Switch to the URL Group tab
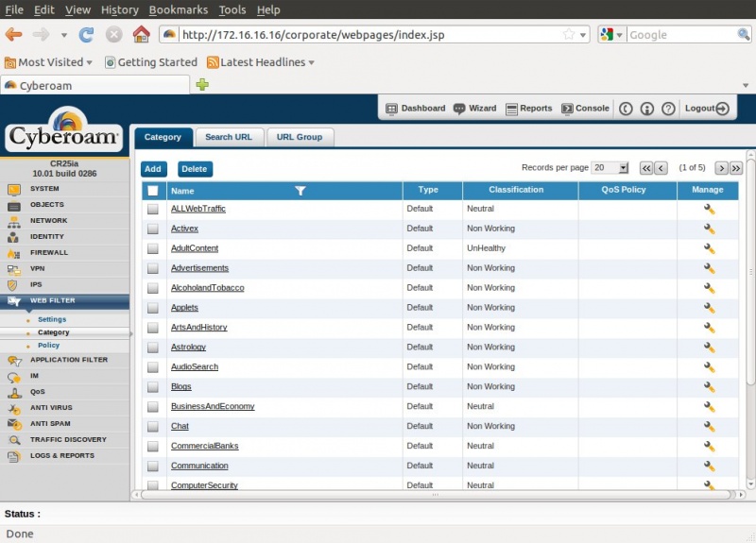The width and height of the screenshot is (756, 543). point(299,137)
